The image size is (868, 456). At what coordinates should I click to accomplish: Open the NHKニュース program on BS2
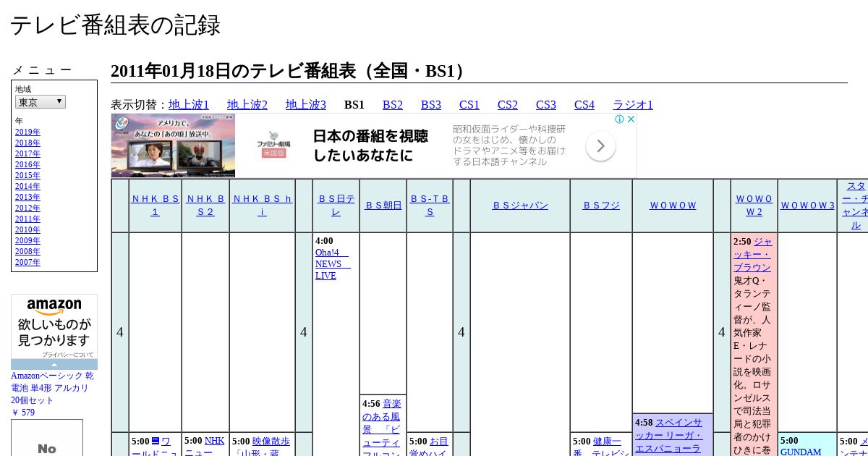(x=205, y=447)
